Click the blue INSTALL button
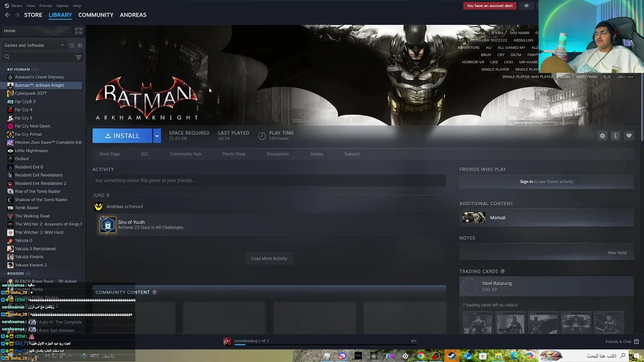 122,136
